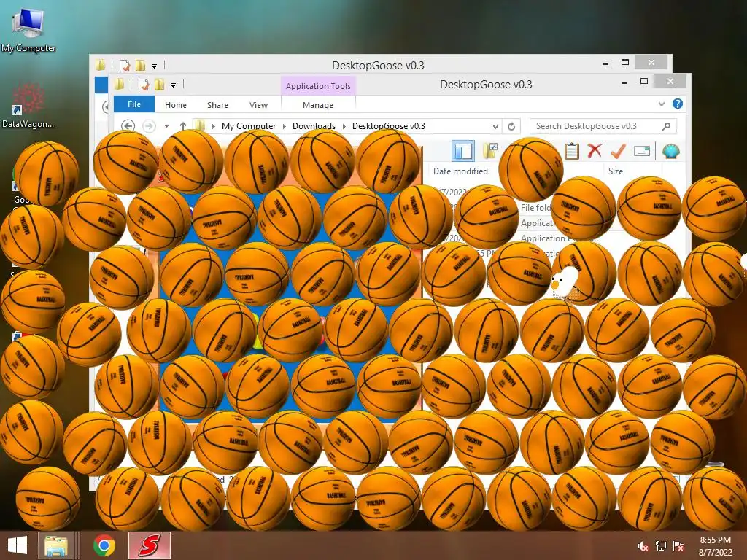Click the clipboard paste toolbar icon
Image resolution: width=747 pixels, height=560 pixels.
coord(572,151)
